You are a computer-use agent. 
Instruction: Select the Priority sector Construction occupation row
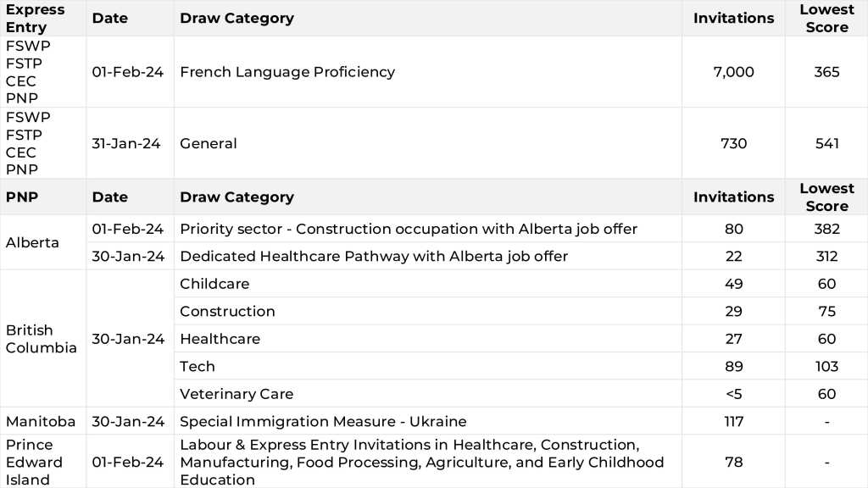coord(408,229)
